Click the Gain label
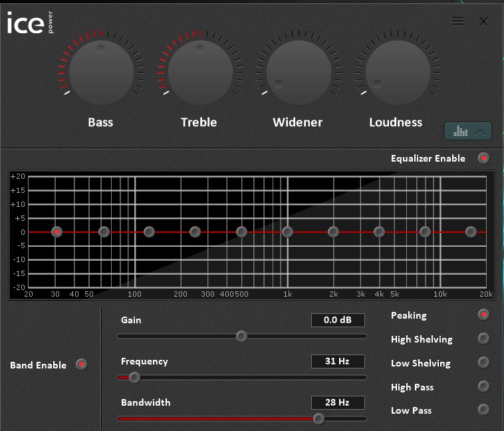The width and height of the screenshot is (504, 431). pos(131,320)
